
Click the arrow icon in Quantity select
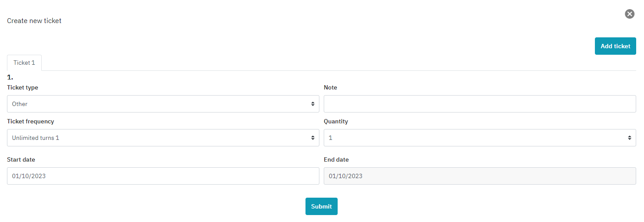coord(629,138)
